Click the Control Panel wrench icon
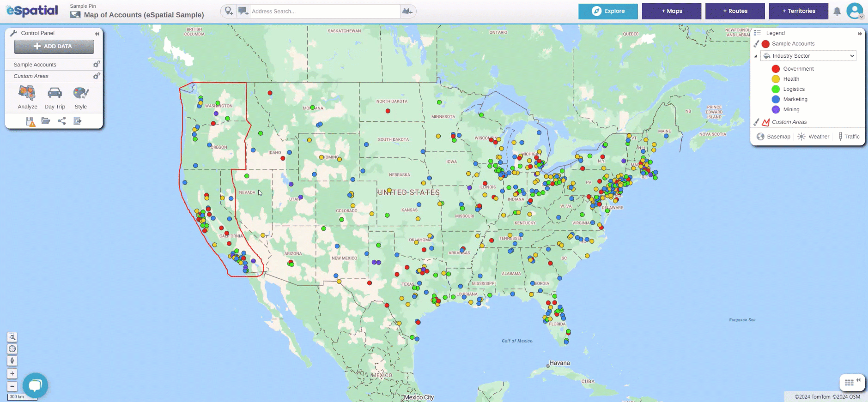 (x=13, y=33)
